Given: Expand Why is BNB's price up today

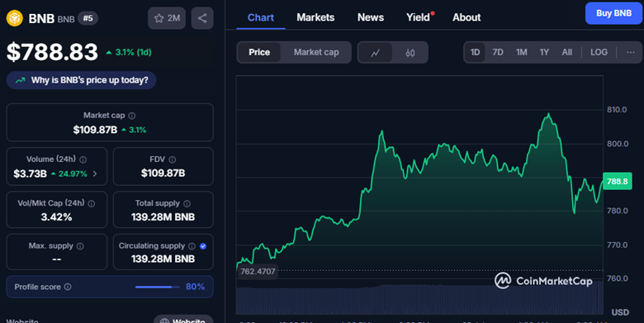Looking at the screenshot, I should point(81,80).
